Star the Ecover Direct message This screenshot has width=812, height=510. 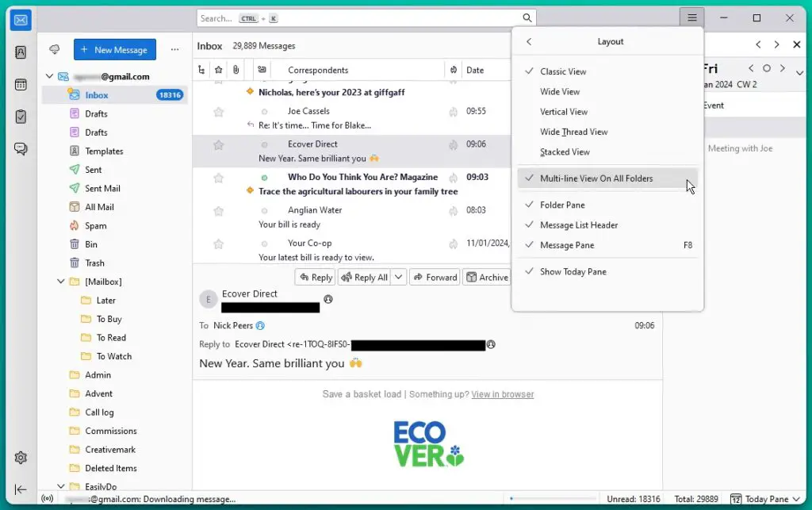point(218,145)
